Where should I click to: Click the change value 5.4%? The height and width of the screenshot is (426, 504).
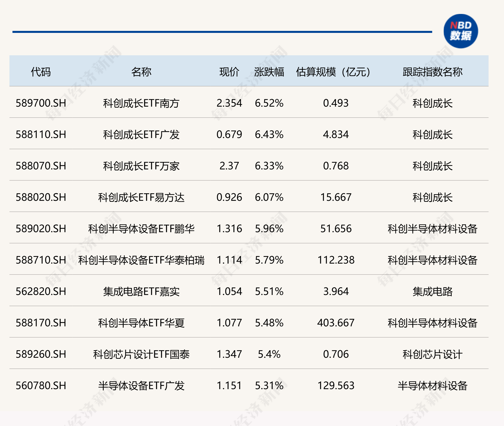click(269, 354)
